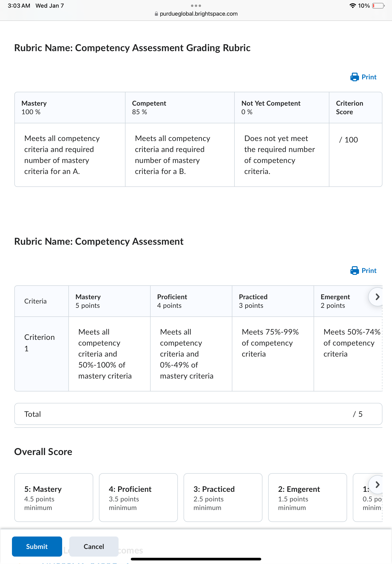Click the printer icon for the Grading Rubric
This screenshot has height=564, width=392.
pos(354,77)
